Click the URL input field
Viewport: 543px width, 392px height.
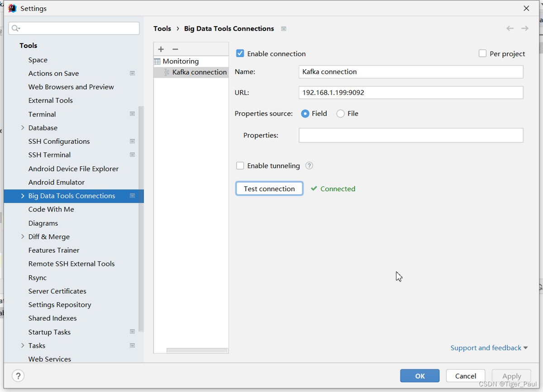[x=411, y=92]
